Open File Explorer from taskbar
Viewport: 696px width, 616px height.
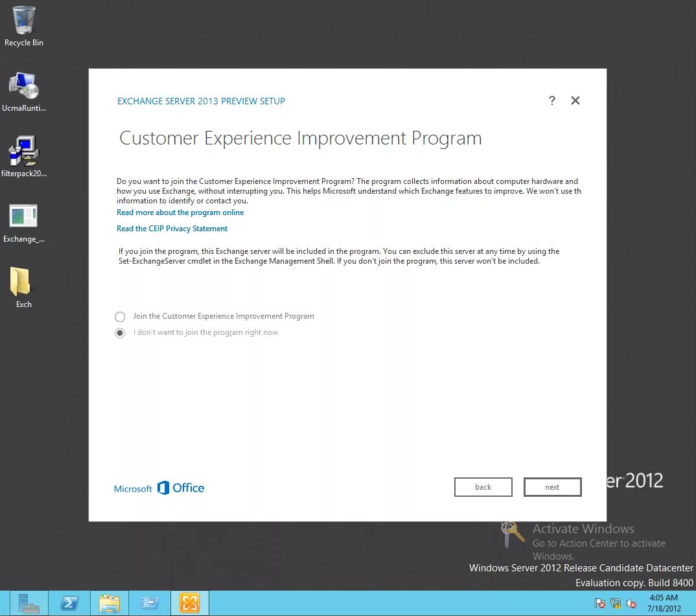(x=109, y=603)
